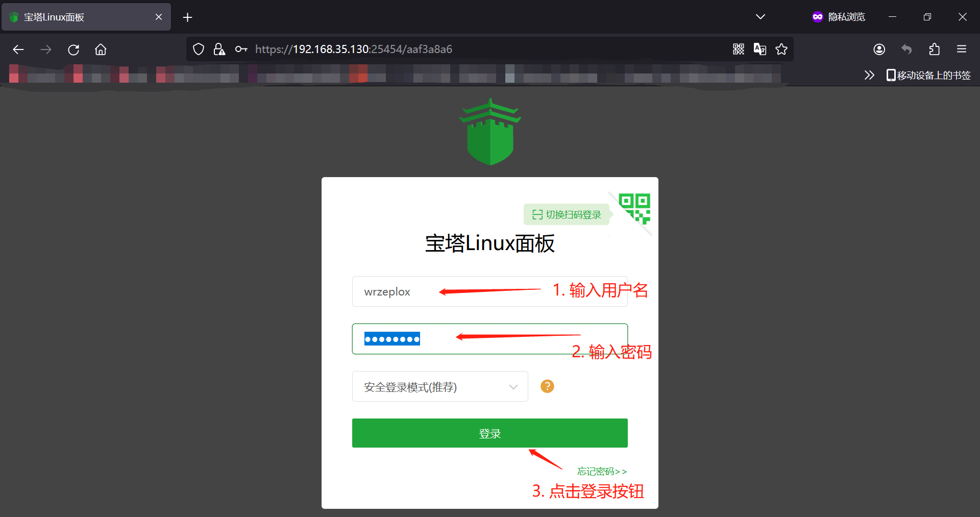Bookmark this page with the star
Image resolution: width=980 pixels, height=517 pixels.
[781, 49]
